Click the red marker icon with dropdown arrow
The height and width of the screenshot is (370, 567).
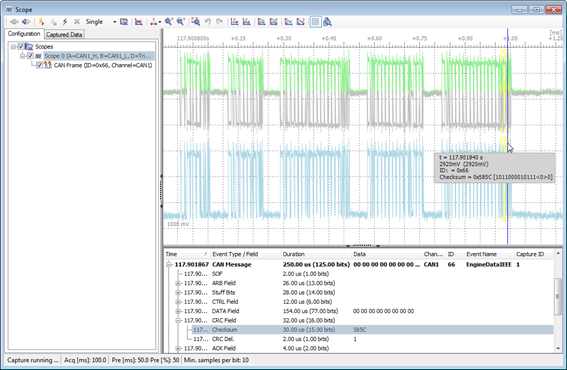point(154,22)
